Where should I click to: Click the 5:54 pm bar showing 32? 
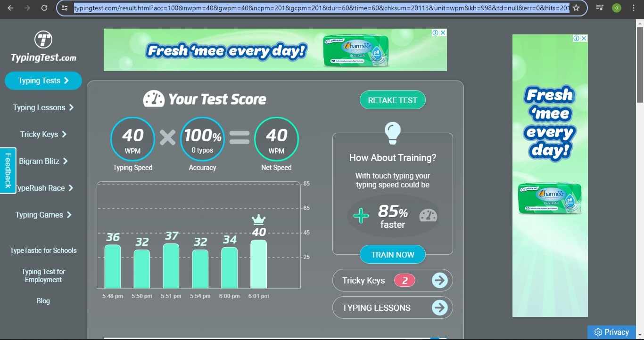point(200,269)
